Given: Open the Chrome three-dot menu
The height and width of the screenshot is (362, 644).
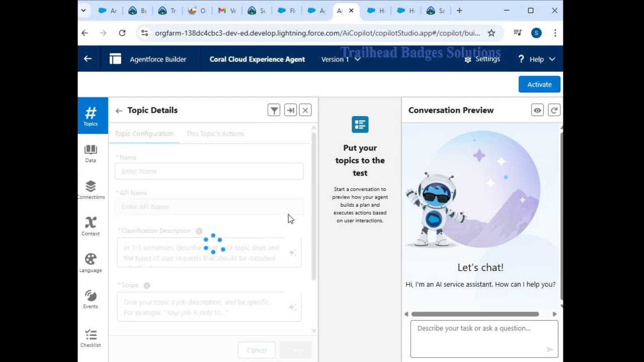Looking at the screenshot, I should coord(555,33).
